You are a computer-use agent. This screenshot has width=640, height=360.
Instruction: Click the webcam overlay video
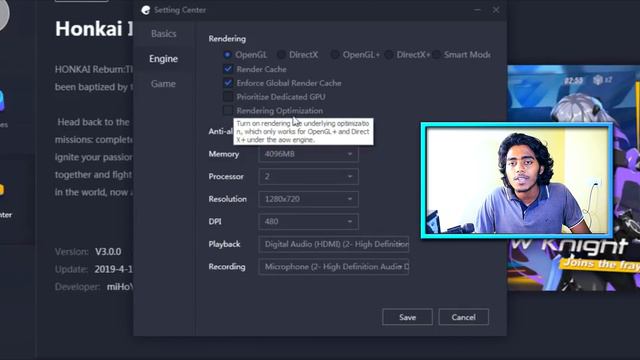point(517,180)
